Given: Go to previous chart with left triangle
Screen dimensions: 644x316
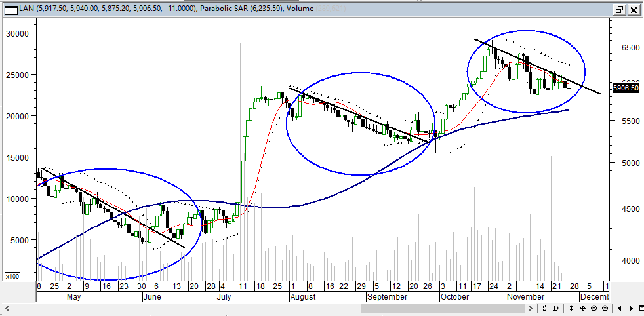Looking at the screenshot, I should (620, 307).
